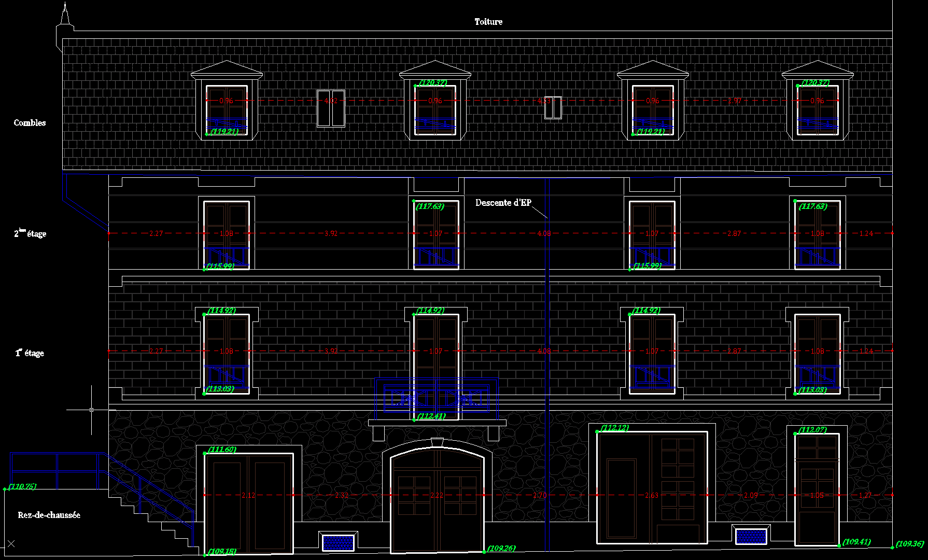Screen dimensions: 928x560
Task: Click the right blue ventilation grille
Action: click(751, 536)
